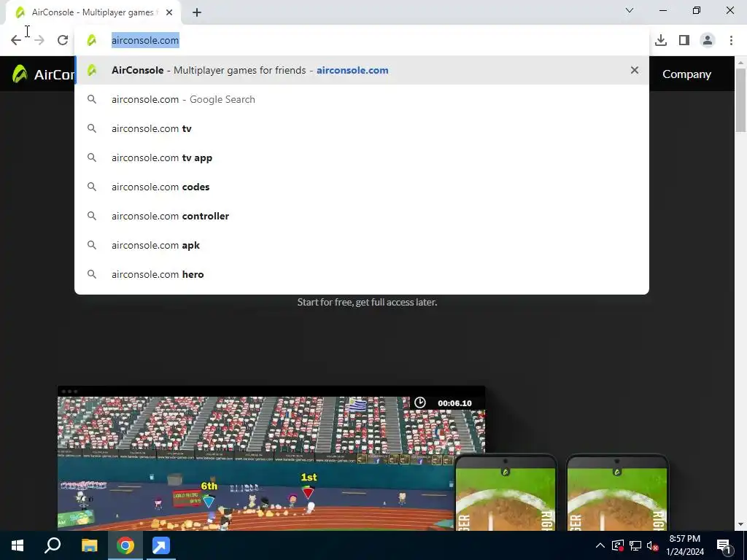Click the blue arrow app in taskbar
Image resolution: width=747 pixels, height=560 pixels.
(161, 545)
